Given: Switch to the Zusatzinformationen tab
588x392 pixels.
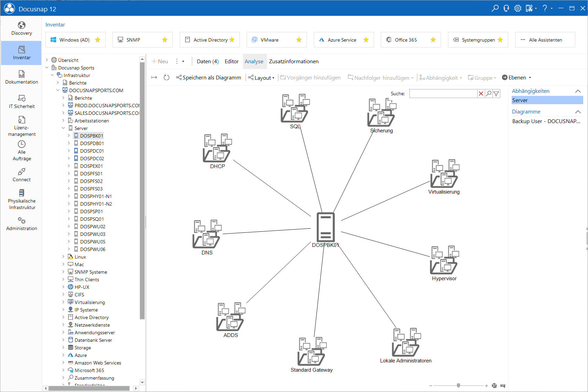Looking at the screenshot, I should 294,62.
